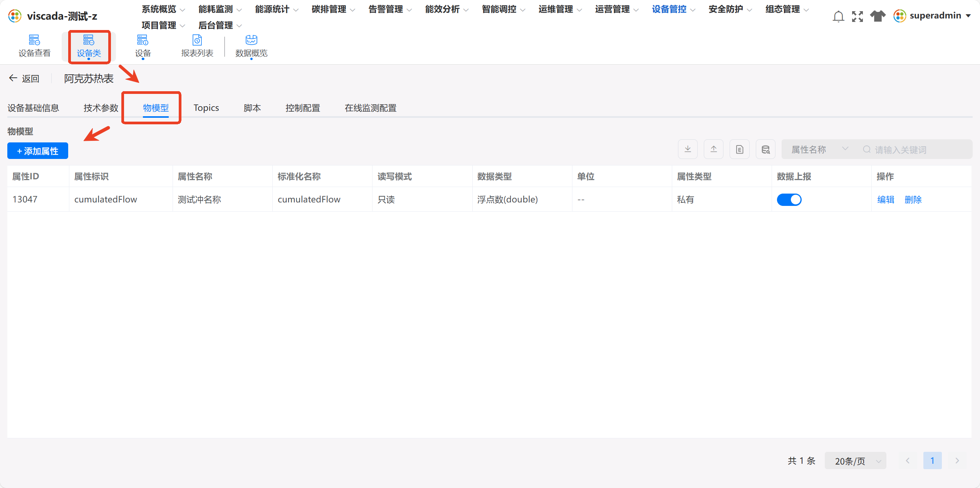Open the 后台管理 menu
The height and width of the screenshot is (488, 980).
pos(220,25)
